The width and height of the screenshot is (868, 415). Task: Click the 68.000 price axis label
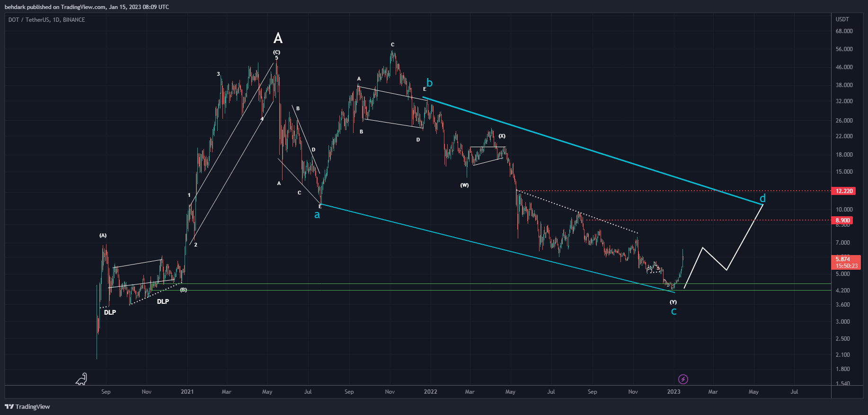[x=844, y=31]
